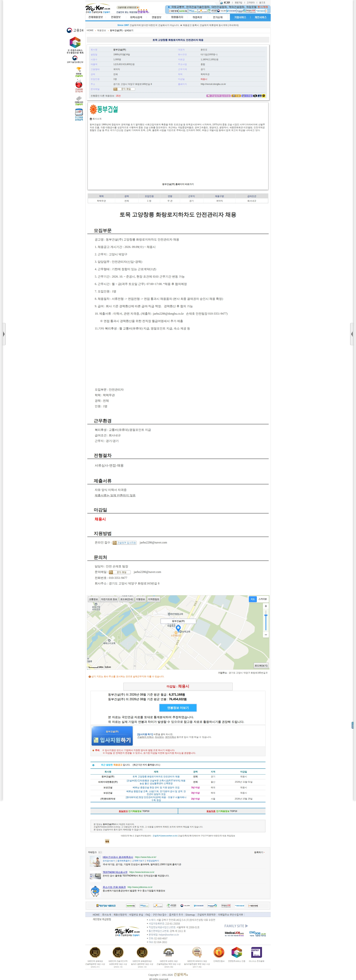Screen dimensions: 356x980
Task: Click the 로드뷰(보기) button on map
Action: point(261,665)
